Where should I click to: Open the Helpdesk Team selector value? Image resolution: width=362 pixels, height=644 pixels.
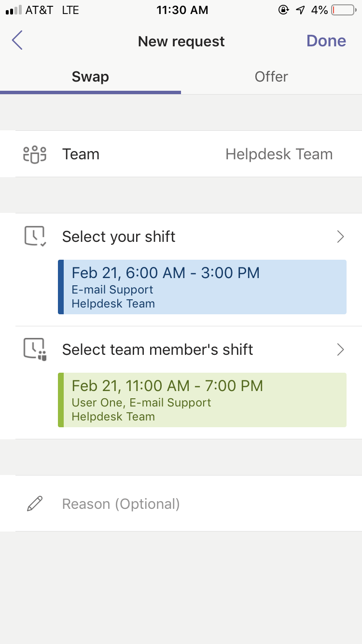pos(279,154)
